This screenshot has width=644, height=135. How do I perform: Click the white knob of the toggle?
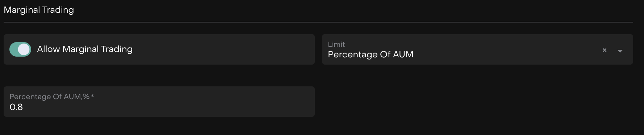click(x=24, y=49)
